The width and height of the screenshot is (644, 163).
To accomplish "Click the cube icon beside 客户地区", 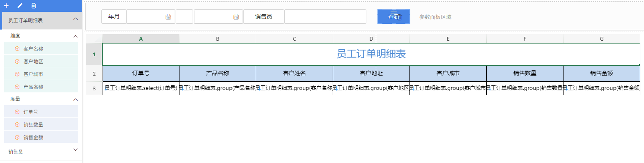I will (17, 61).
